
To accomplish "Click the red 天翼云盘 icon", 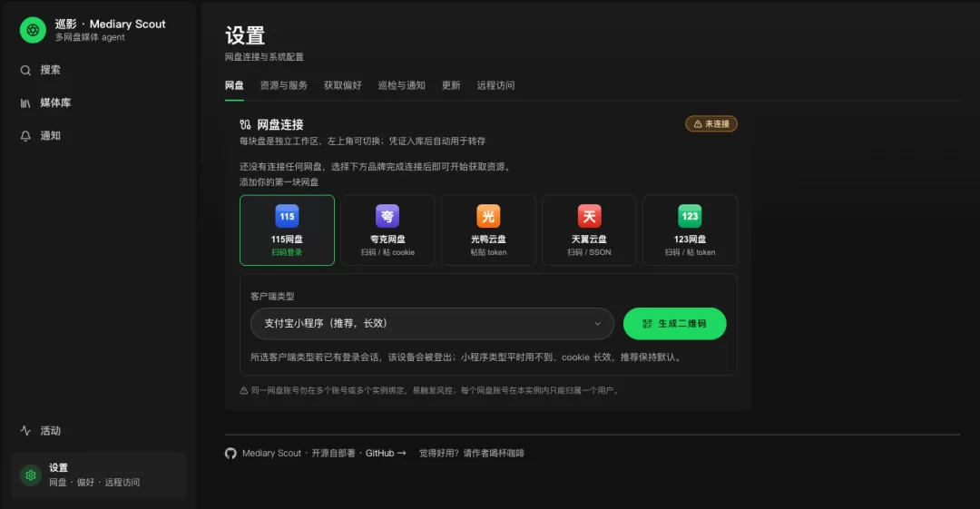I will tap(589, 216).
